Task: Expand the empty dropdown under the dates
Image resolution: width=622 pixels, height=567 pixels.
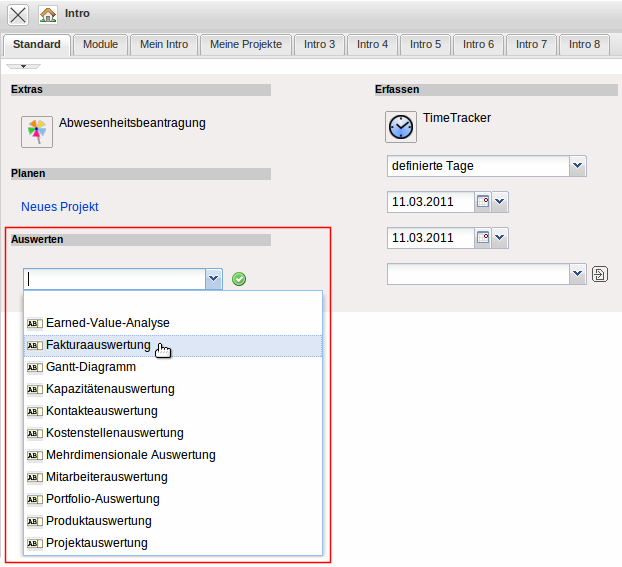Action: click(577, 274)
